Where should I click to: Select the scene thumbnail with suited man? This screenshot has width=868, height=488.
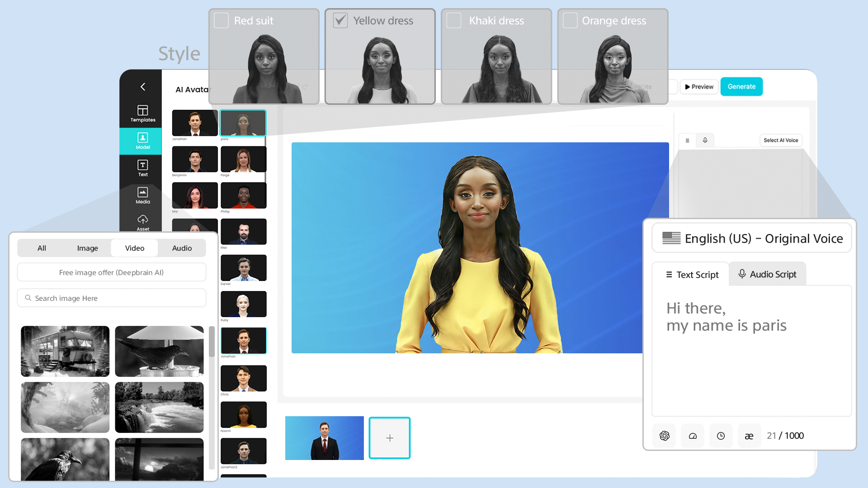[324, 438]
